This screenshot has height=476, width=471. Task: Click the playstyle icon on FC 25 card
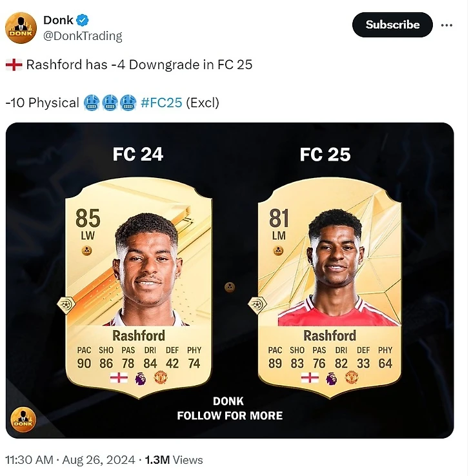(x=257, y=304)
